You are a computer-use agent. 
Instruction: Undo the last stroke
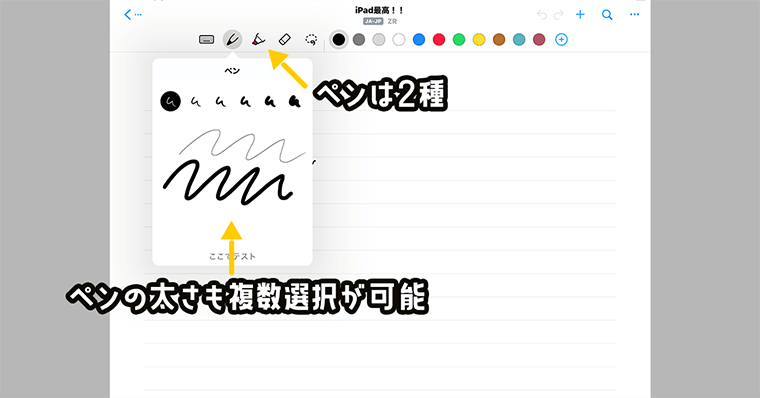point(542,15)
